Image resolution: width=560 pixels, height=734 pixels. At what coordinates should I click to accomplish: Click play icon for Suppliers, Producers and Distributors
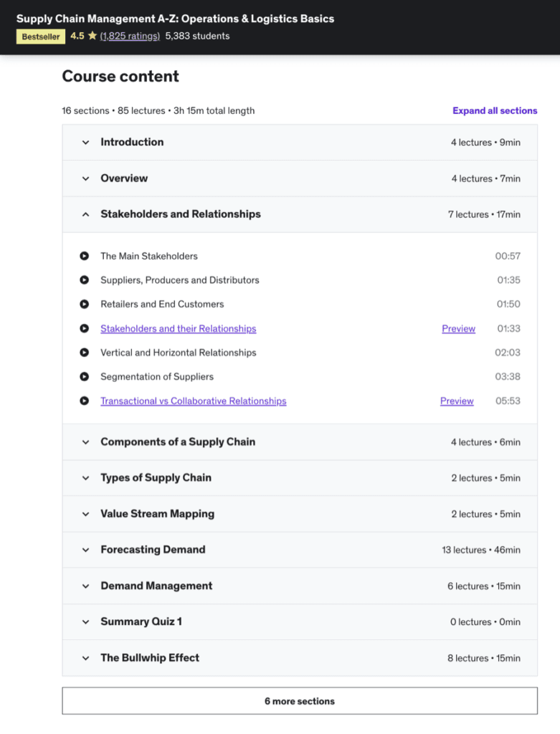click(85, 280)
